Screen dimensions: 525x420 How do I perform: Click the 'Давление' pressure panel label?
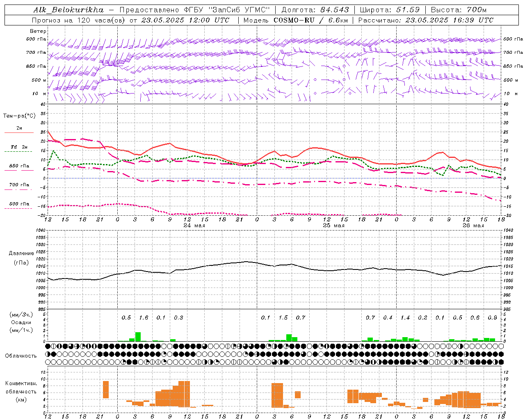(x=21, y=253)
